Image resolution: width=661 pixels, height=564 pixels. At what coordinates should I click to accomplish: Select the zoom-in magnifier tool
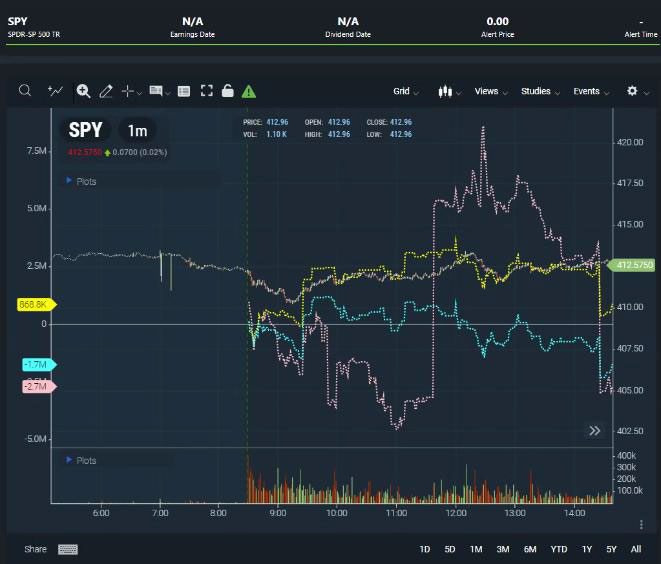pos(83,91)
